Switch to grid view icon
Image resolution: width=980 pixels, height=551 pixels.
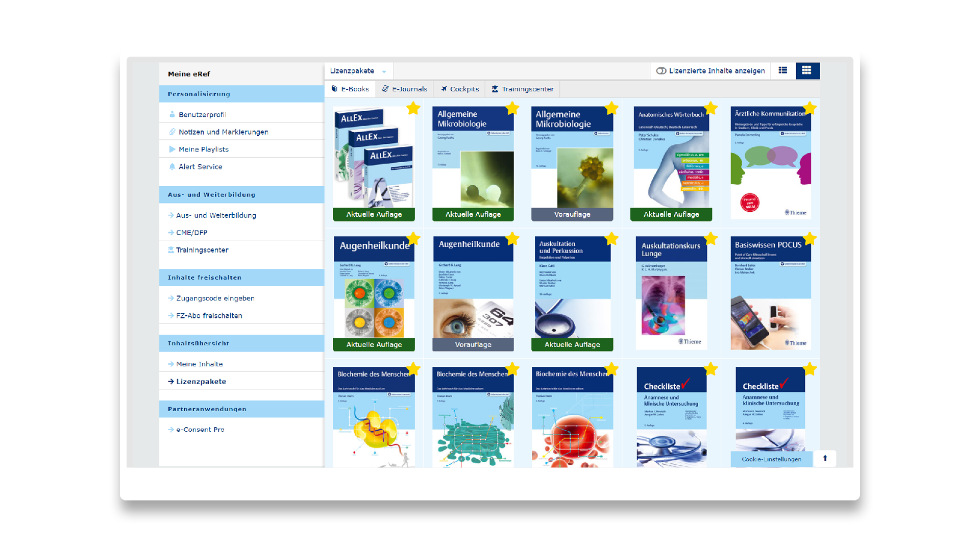click(807, 70)
